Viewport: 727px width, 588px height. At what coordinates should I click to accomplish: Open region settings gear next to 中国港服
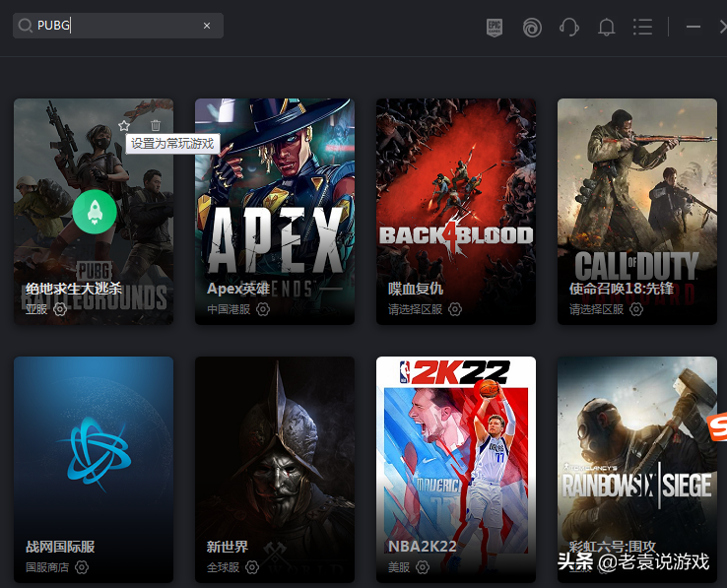tap(263, 309)
